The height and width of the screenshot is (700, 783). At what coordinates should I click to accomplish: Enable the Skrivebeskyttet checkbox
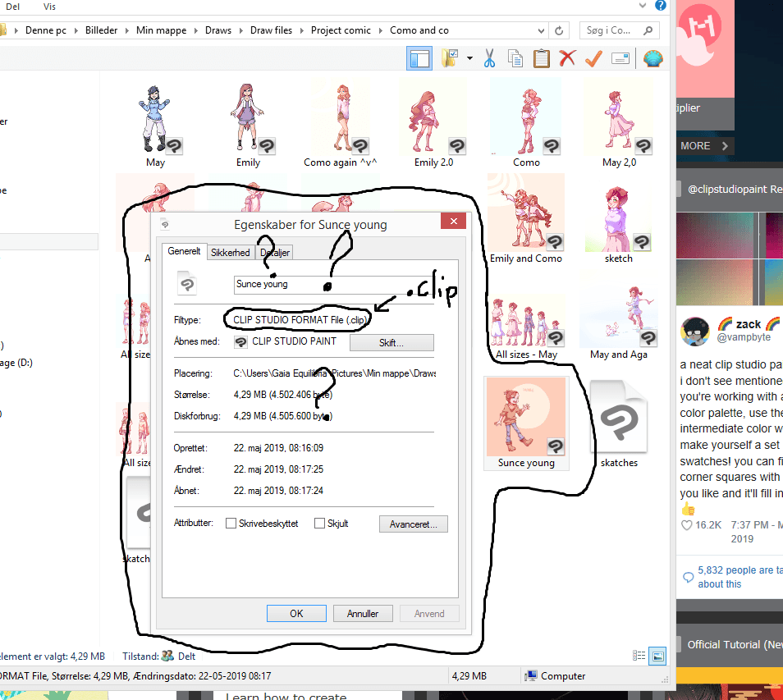(x=231, y=524)
